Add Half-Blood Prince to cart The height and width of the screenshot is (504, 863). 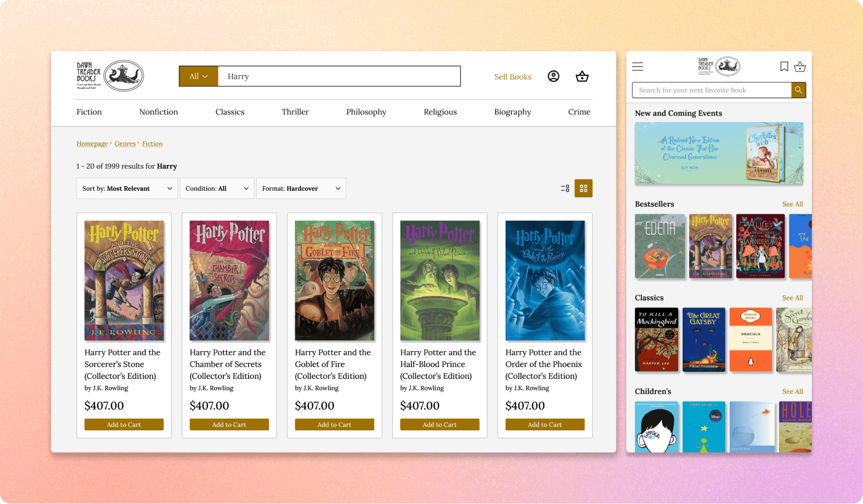point(440,424)
